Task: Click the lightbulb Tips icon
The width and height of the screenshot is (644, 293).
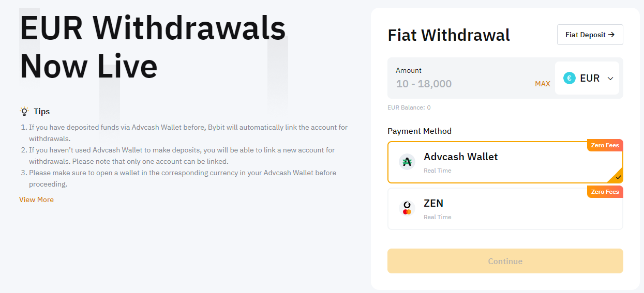Action: tap(24, 111)
